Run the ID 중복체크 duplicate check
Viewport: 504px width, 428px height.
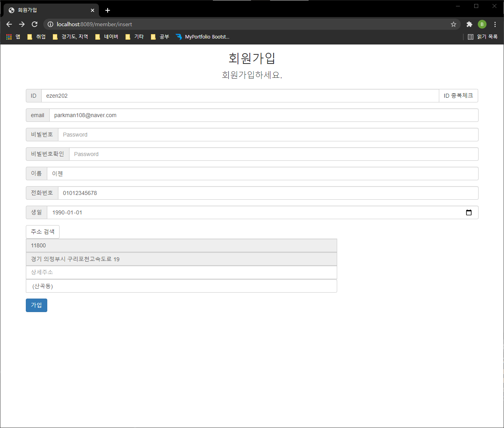[x=458, y=95]
